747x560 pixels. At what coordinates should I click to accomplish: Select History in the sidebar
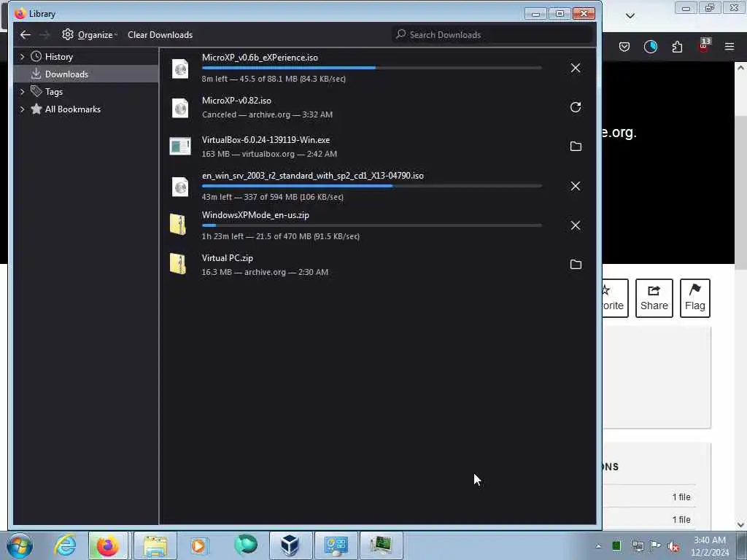point(58,57)
